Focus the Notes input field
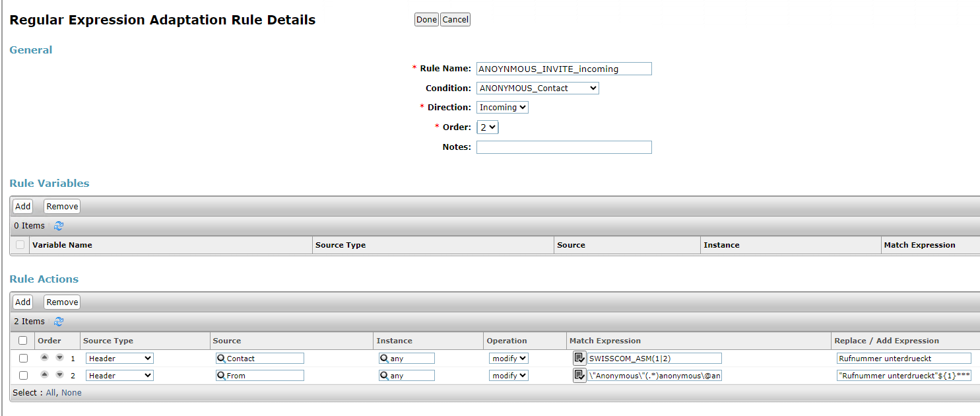 (x=564, y=147)
